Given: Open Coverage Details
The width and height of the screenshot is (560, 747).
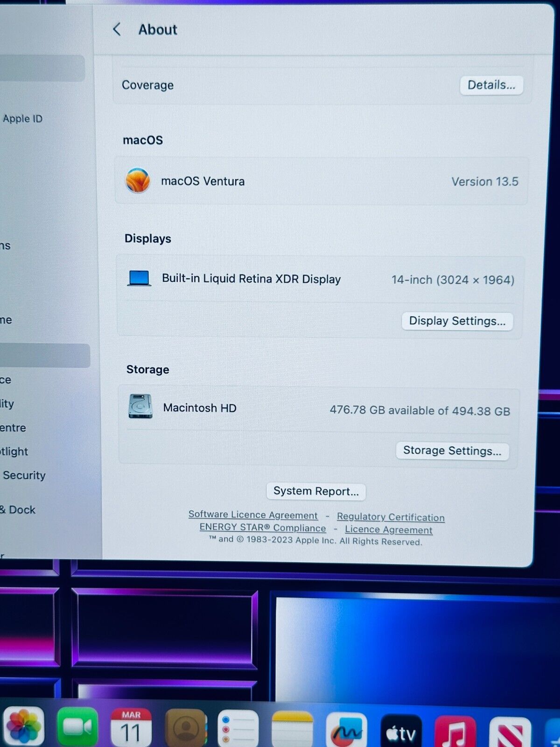Looking at the screenshot, I should point(491,85).
